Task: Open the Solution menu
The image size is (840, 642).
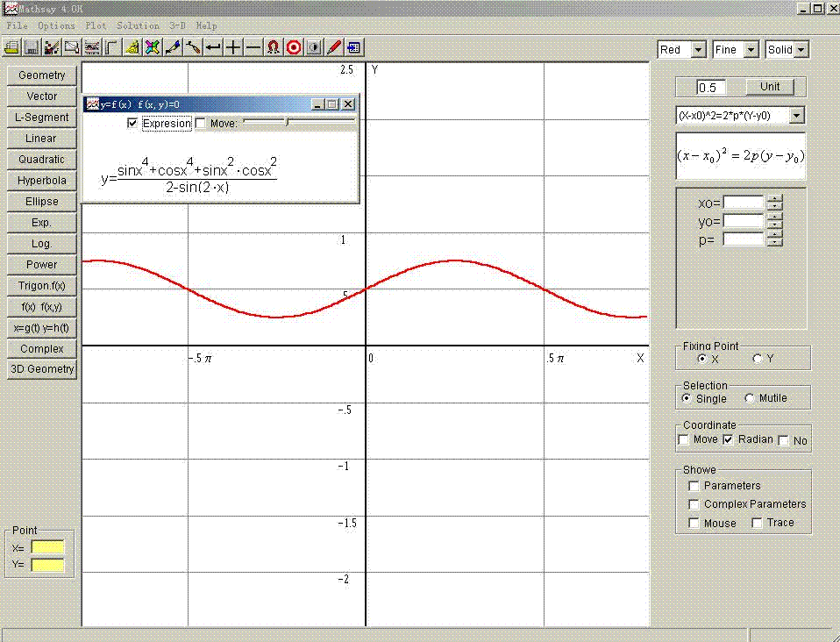Action: (139, 25)
